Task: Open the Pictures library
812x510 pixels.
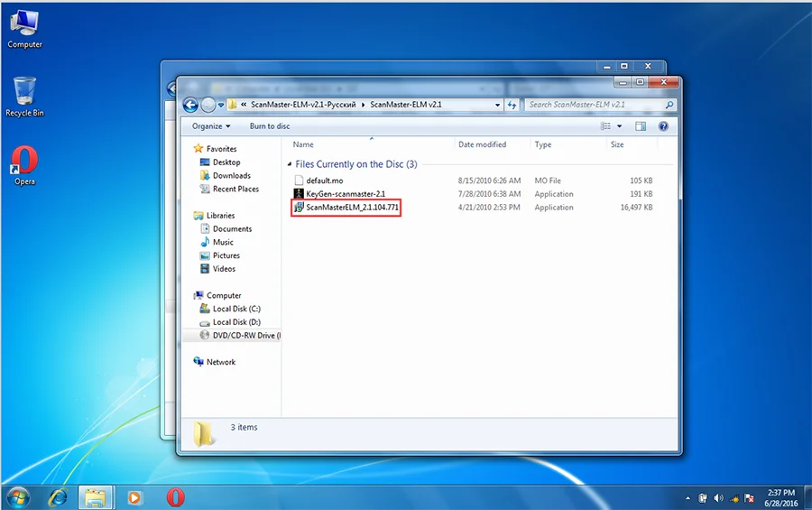Action: pyautogui.click(x=226, y=255)
